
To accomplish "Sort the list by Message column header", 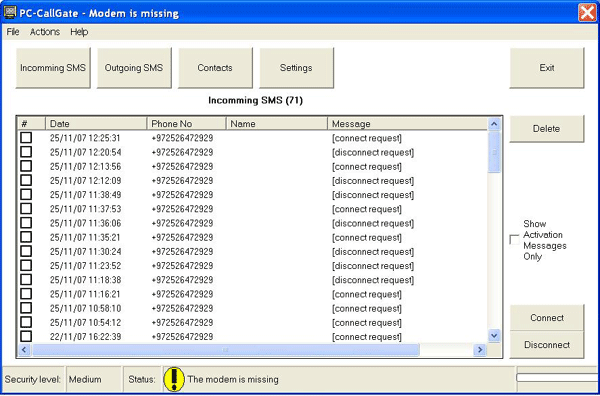I will pyautogui.click(x=408, y=124).
